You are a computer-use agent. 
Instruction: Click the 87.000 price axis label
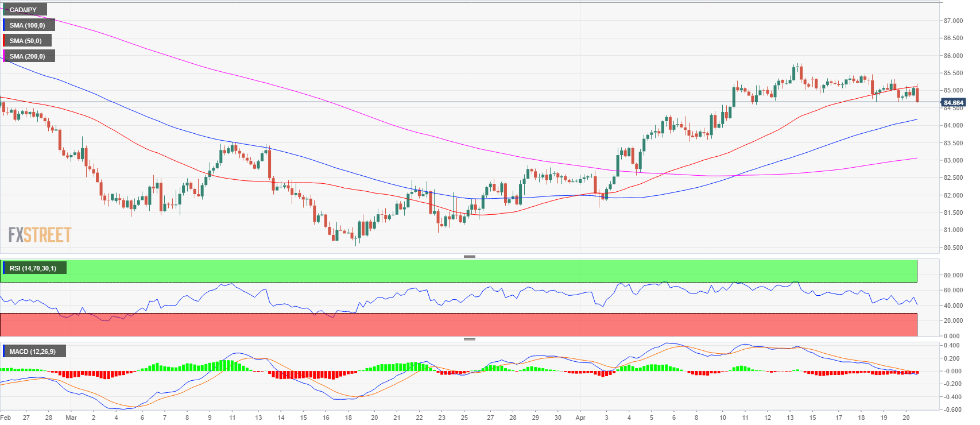pyautogui.click(x=953, y=21)
